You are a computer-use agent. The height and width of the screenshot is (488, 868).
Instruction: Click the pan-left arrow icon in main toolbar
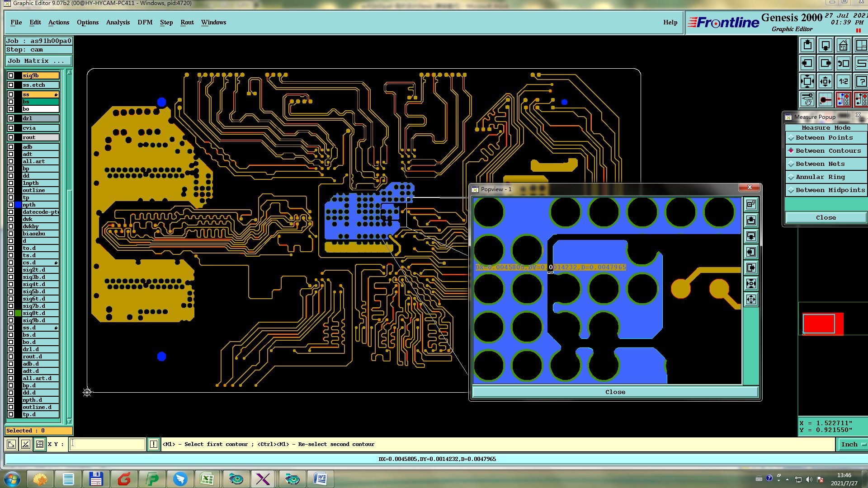point(807,64)
